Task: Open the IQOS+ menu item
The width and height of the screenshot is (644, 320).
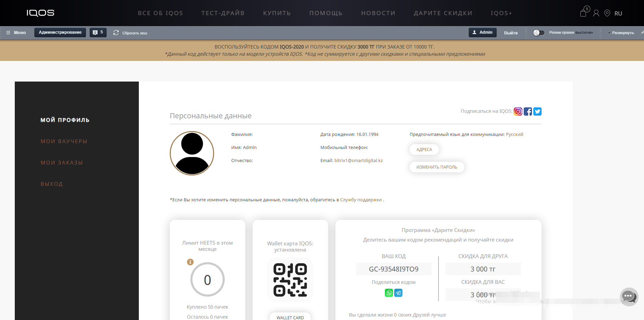Action: (501, 13)
